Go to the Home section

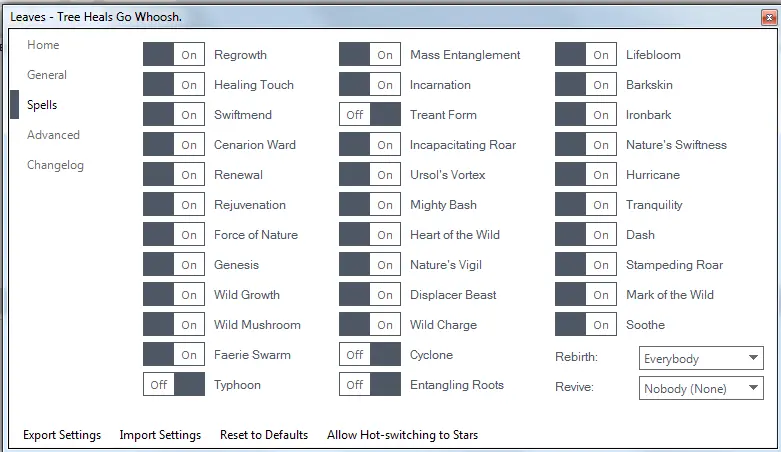(43, 45)
